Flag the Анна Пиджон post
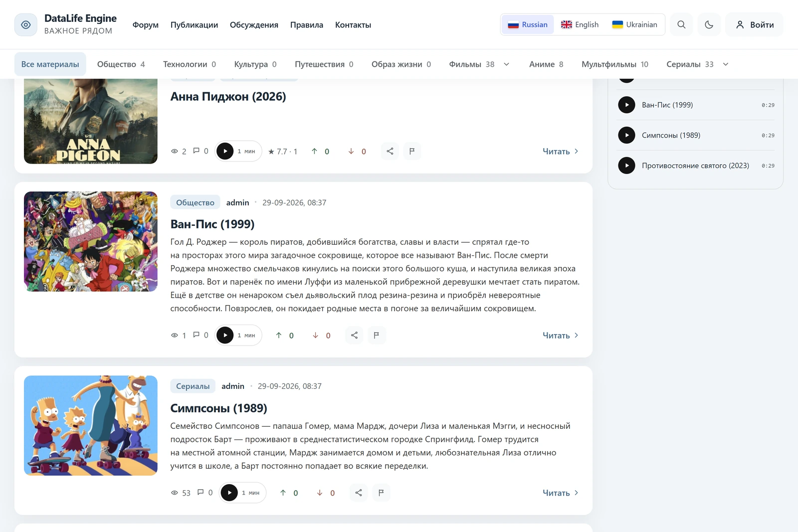 pyautogui.click(x=412, y=151)
